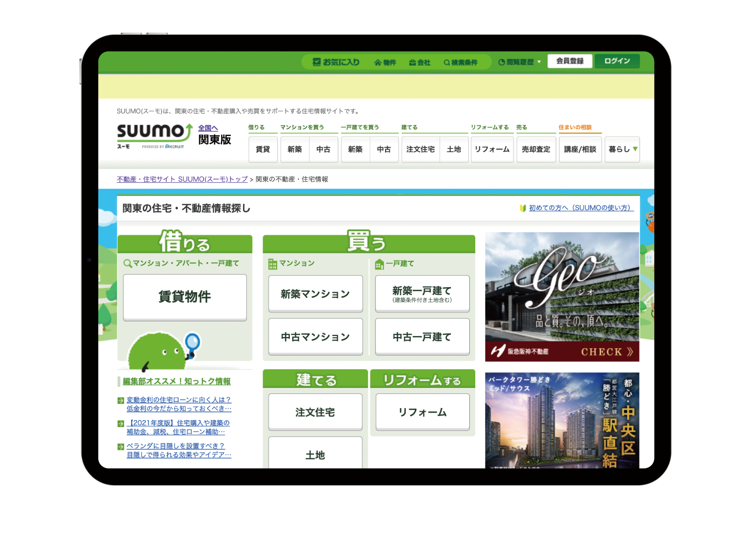Select 新築 under 一戸建てを買う
756x535 pixels.
[x=355, y=150]
